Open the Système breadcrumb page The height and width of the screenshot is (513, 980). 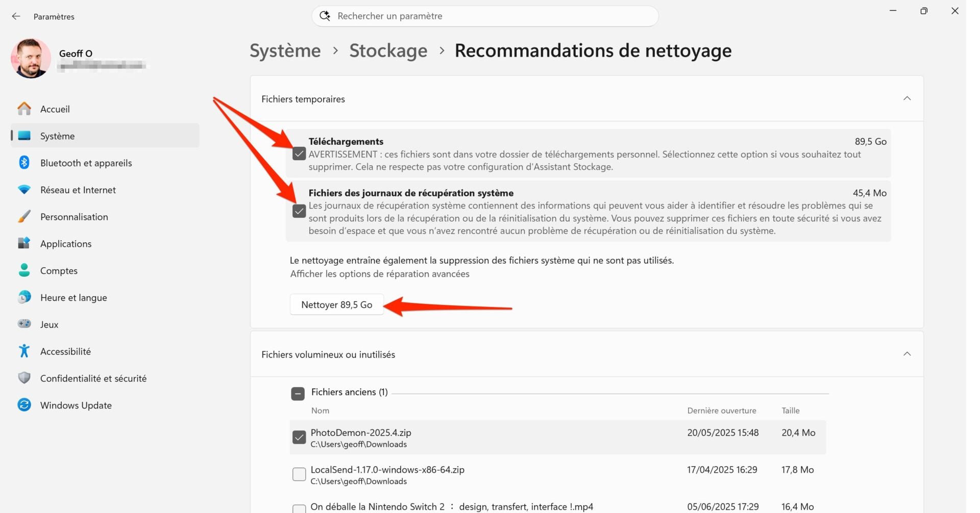[284, 50]
